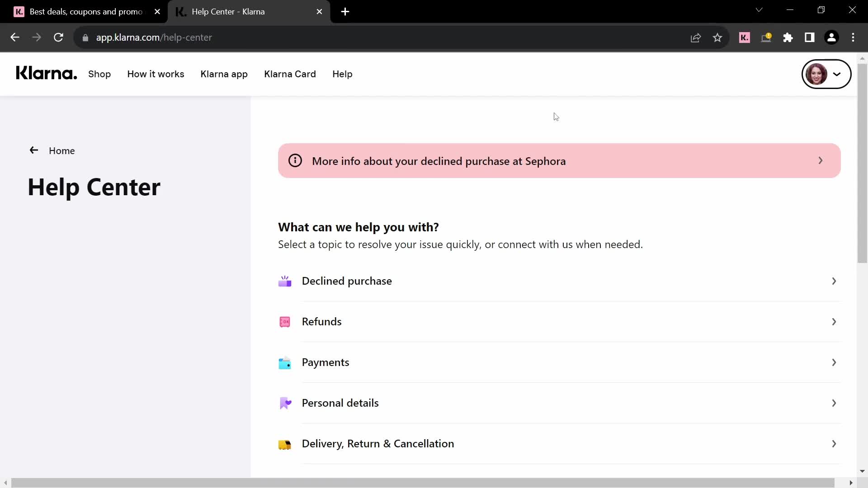Click the Klarna notification bell icon
The height and width of the screenshot is (488, 868).
click(x=767, y=38)
